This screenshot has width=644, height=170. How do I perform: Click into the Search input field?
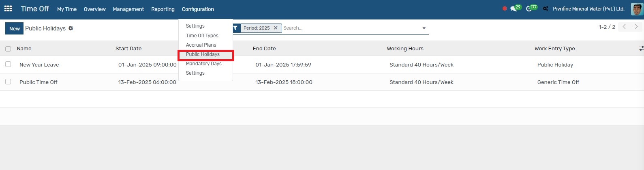coord(351,28)
